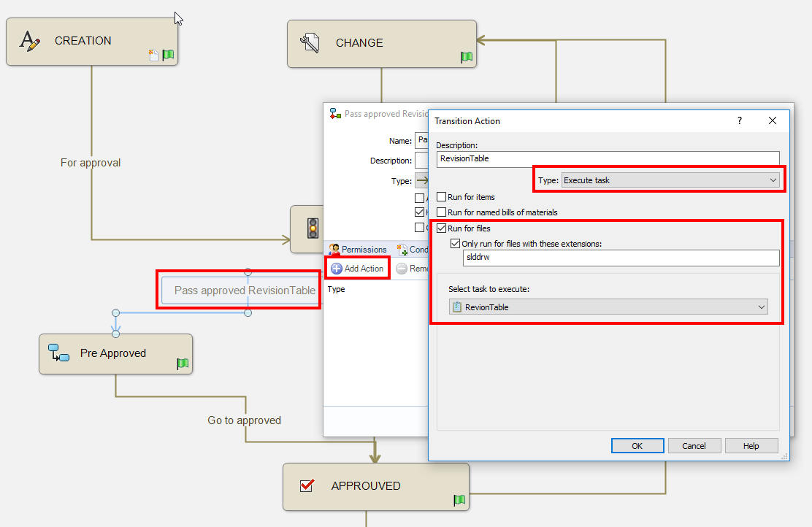Click the help question mark icon
The width and height of the screenshot is (812, 527).
pyautogui.click(x=739, y=120)
